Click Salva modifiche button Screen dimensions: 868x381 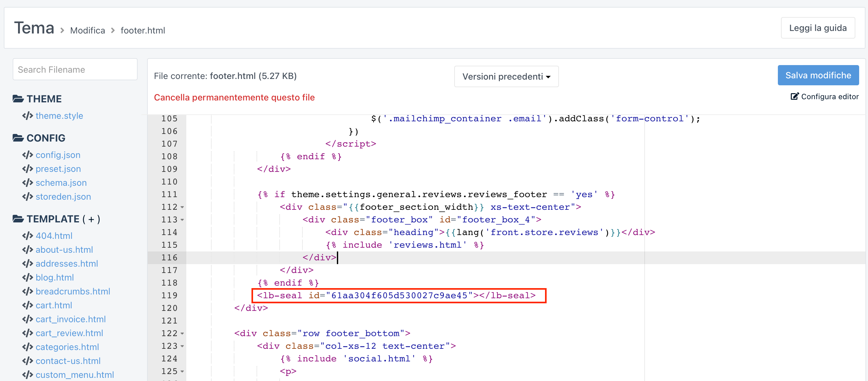pos(818,75)
